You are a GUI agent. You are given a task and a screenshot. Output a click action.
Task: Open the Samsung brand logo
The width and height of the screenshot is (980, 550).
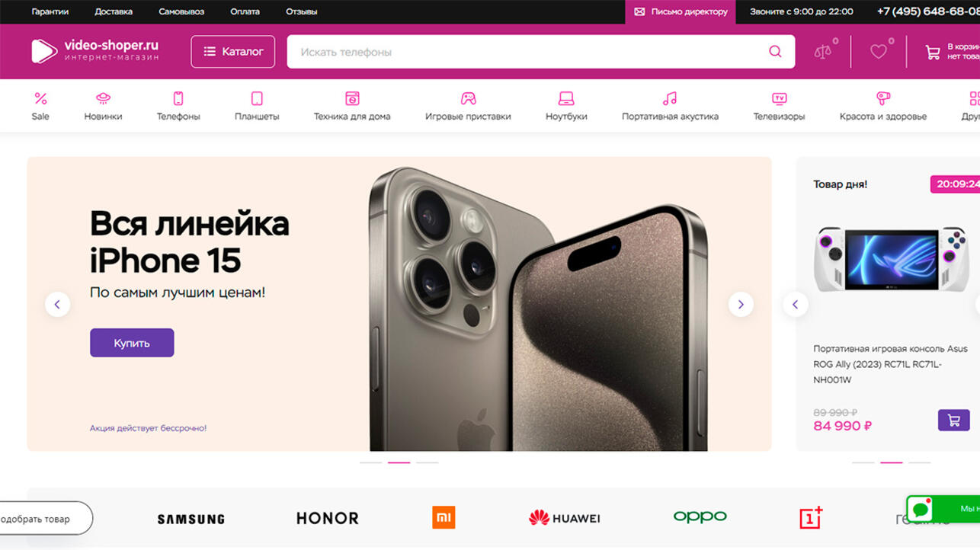click(x=191, y=519)
